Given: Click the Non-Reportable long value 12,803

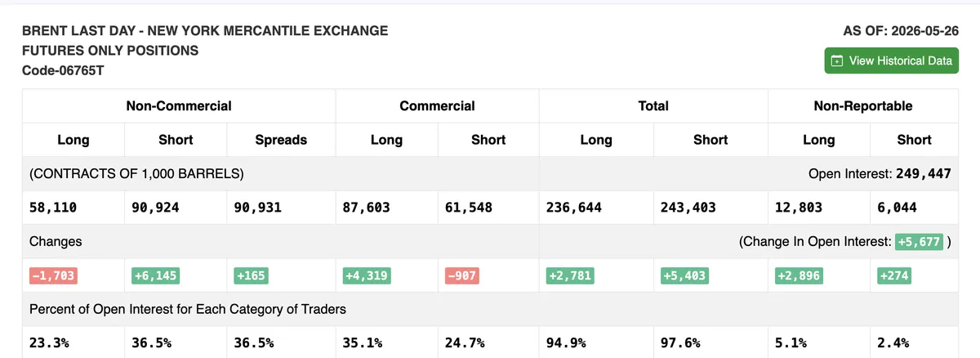Looking at the screenshot, I should point(800,208).
